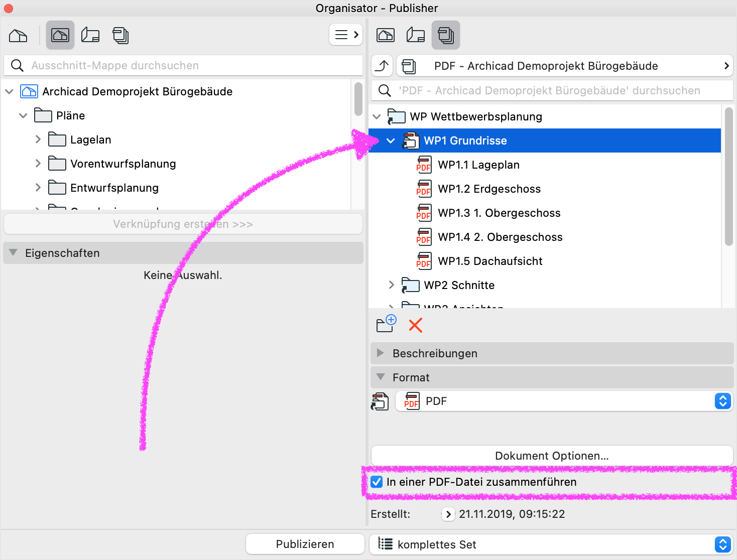Collapse the Pläne folder
Image resolution: width=737 pixels, height=560 pixels.
pyautogui.click(x=23, y=115)
